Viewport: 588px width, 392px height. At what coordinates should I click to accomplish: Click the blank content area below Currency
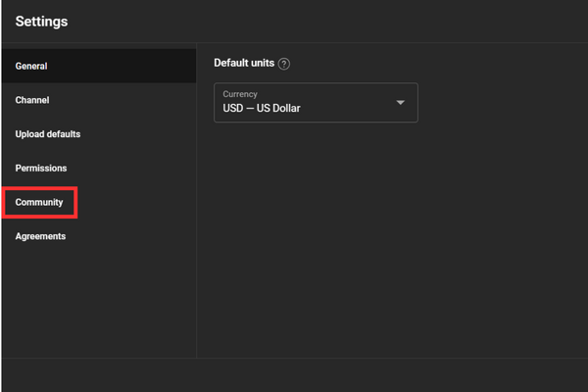pyautogui.click(x=392, y=245)
